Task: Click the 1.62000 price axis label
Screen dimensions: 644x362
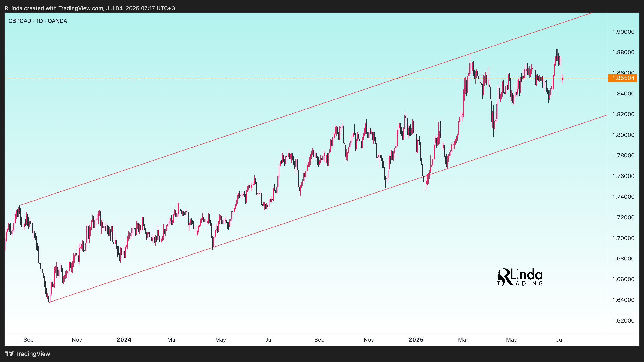Action: (623, 321)
